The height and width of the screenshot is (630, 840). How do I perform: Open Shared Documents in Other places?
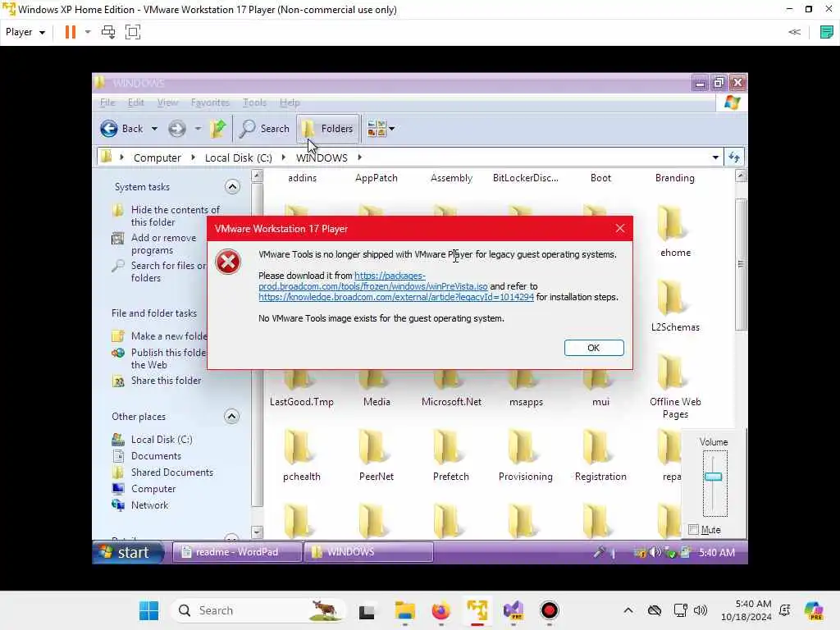pos(172,472)
